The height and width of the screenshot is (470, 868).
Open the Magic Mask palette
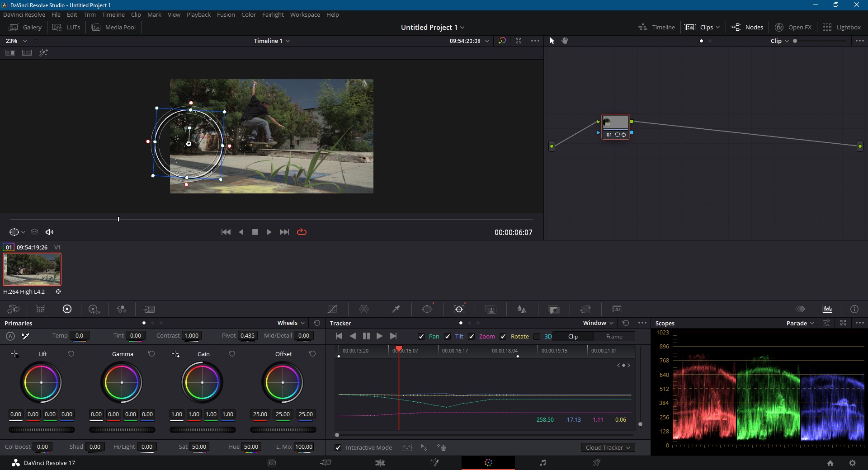pyautogui.click(x=491, y=309)
